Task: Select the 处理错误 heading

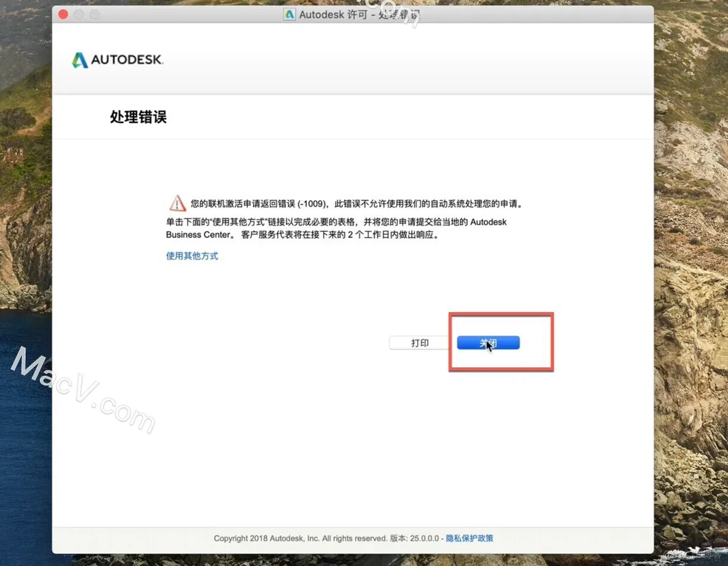Action: (138, 117)
